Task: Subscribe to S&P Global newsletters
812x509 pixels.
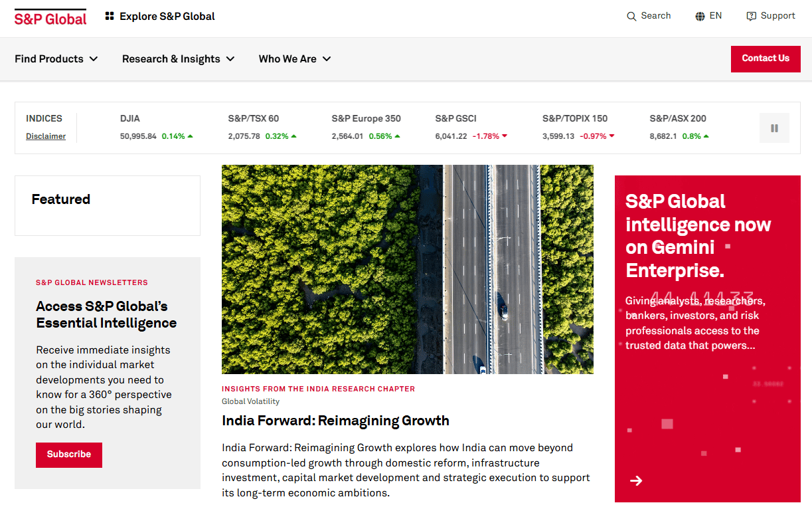Action: point(69,455)
